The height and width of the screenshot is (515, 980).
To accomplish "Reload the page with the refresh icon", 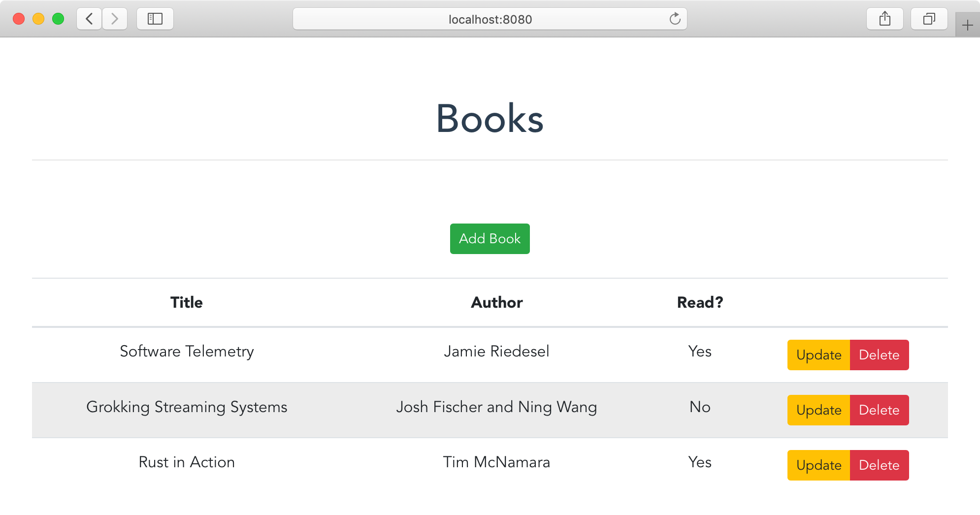I will 675,19.
